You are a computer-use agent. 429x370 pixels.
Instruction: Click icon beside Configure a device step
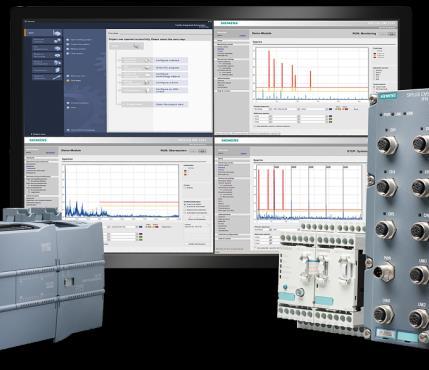pos(148,60)
